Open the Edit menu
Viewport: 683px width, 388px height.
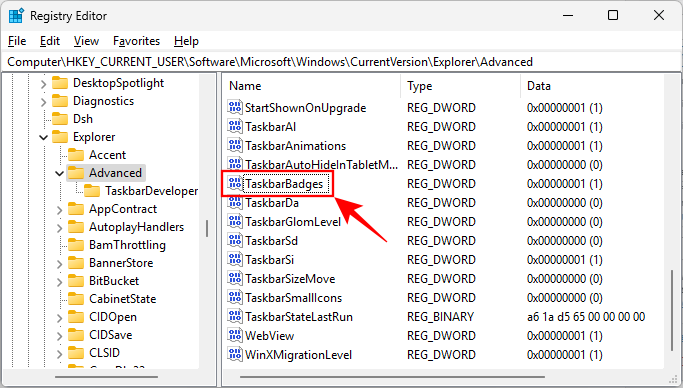tap(50, 41)
